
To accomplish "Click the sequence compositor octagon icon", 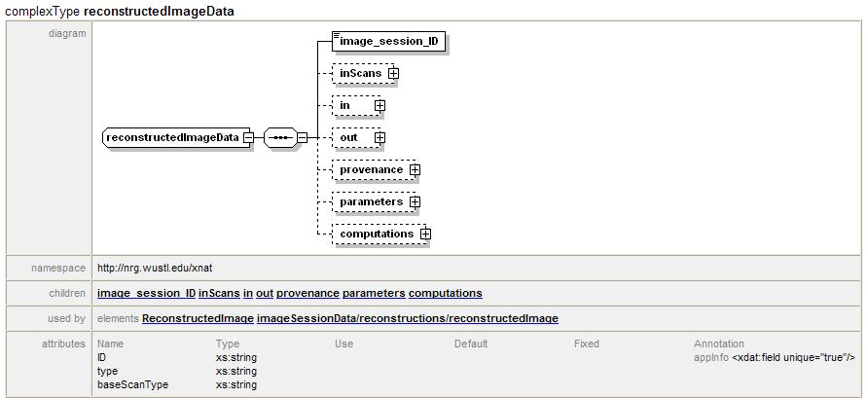I will (x=278, y=137).
